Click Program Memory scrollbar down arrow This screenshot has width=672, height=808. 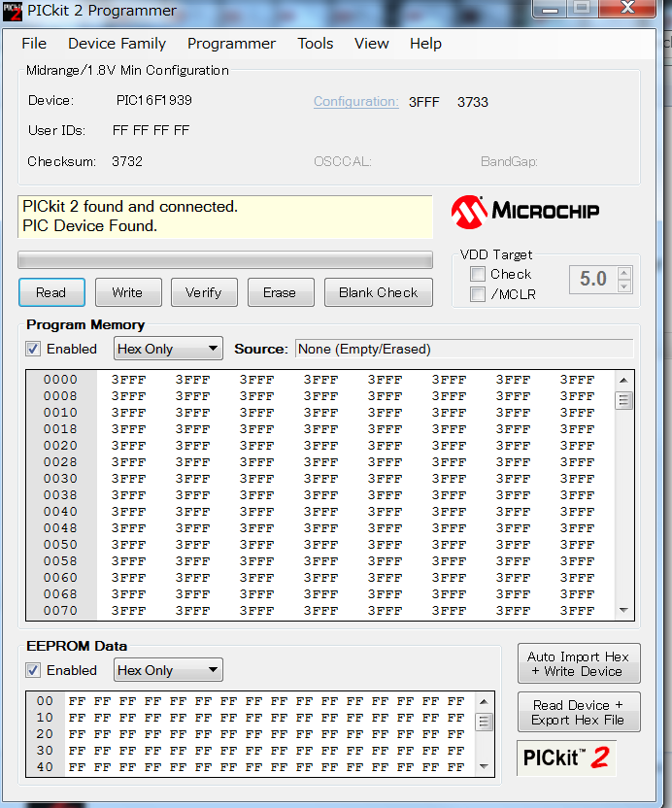click(x=623, y=610)
